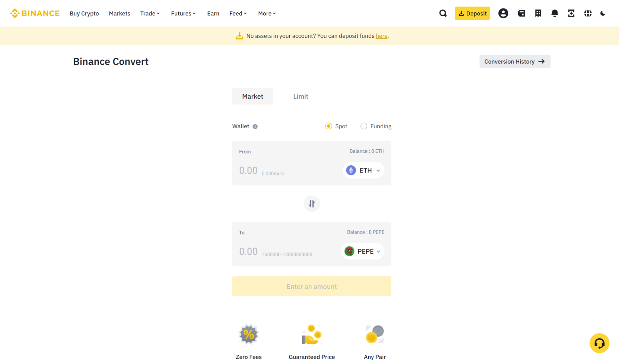Click the search magnifier icon

[x=443, y=13]
